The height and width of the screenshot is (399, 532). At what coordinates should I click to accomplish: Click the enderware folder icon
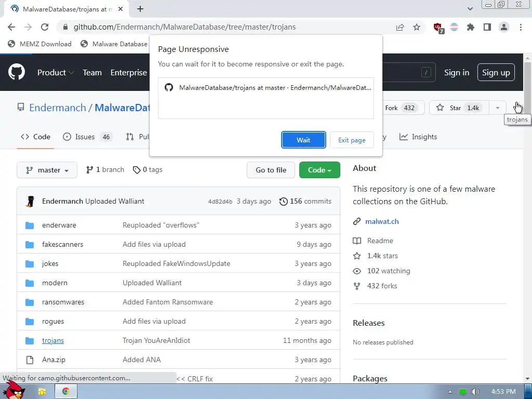click(30, 225)
